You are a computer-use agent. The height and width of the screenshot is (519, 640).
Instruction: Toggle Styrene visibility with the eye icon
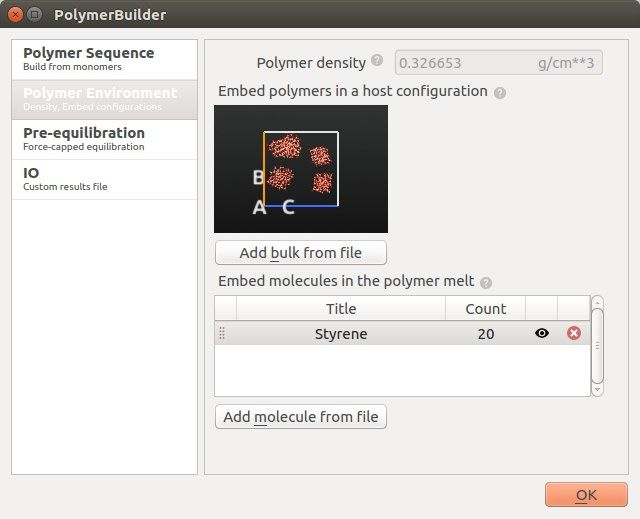point(542,333)
